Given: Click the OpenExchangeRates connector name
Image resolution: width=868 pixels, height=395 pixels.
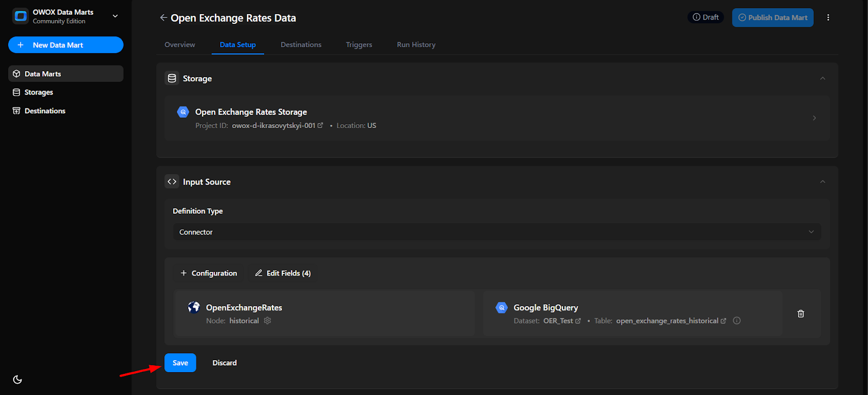Looking at the screenshot, I should point(244,308).
